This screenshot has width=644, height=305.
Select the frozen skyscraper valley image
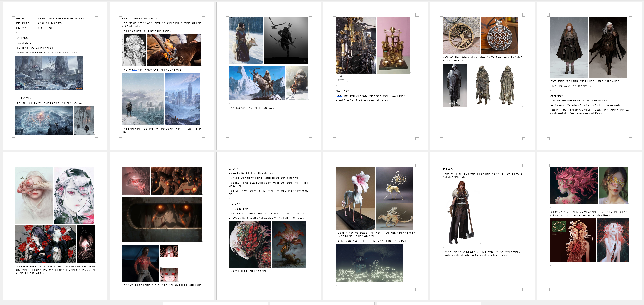point(183,99)
